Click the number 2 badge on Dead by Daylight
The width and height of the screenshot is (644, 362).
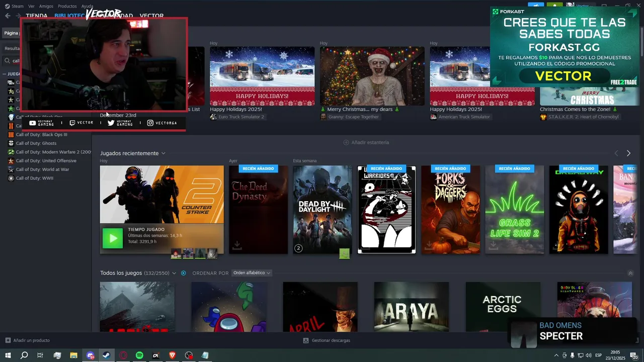pyautogui.click(x=298, y=248)
